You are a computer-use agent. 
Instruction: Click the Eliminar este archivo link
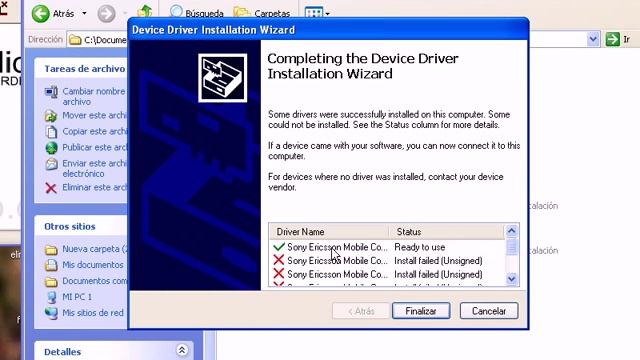(x=94, y=187)
